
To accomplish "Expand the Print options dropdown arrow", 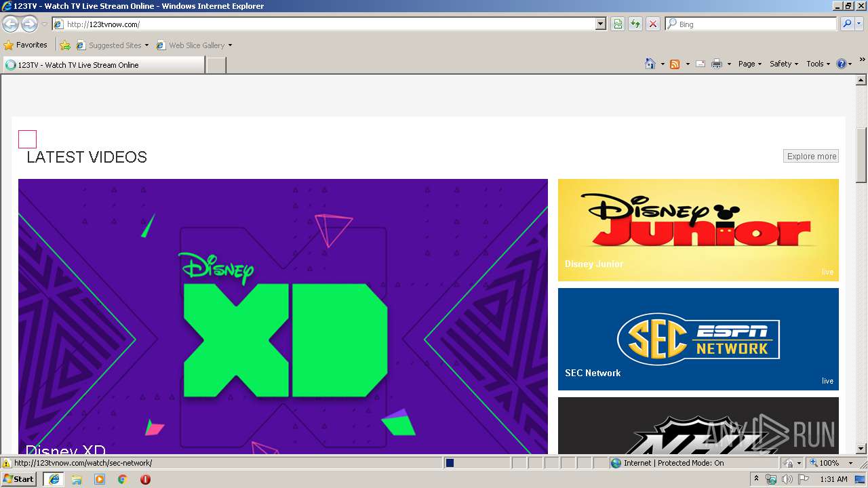I will pos(729,64).
